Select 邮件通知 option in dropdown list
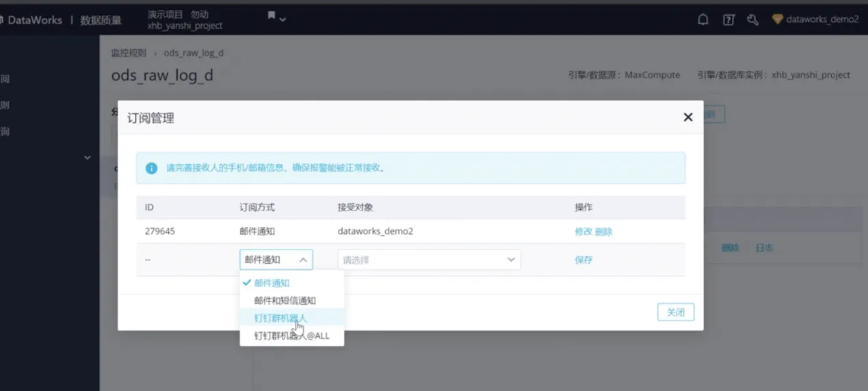This screenshot has width=868, height=391. coord(292,283)
